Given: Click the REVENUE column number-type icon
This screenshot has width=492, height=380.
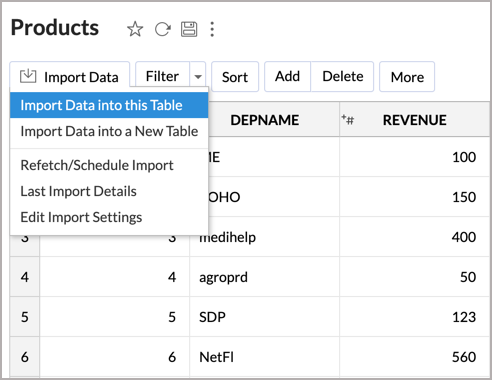Looking at the screenshot, I should (x=348, y=119).
